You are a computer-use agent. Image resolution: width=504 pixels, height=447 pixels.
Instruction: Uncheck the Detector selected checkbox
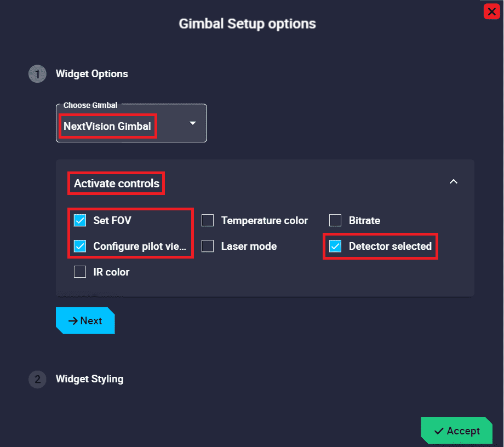tap(335, 246)
